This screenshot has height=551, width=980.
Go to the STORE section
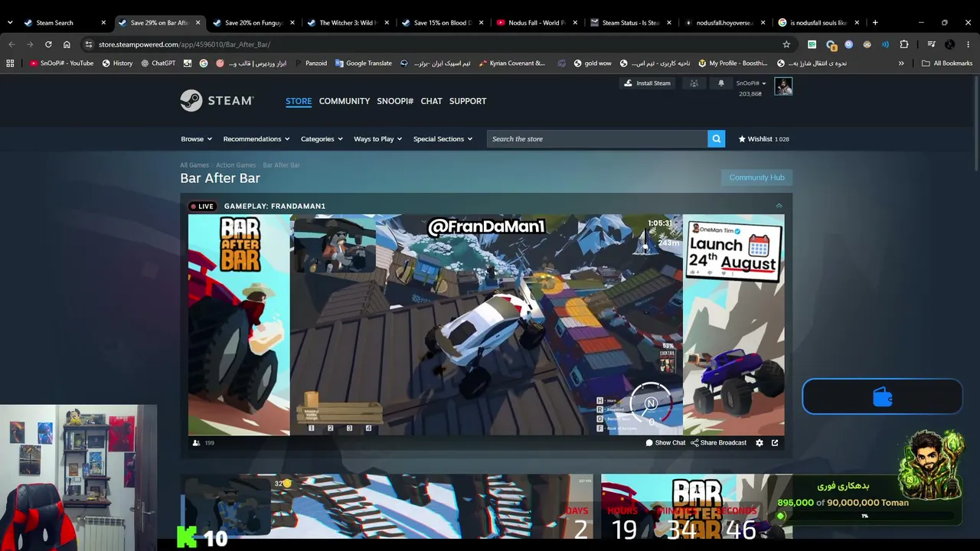[x=299, y=101]
